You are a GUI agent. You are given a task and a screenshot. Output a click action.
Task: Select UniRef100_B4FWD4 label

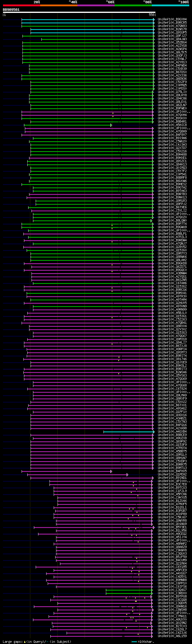click(172, 66)
